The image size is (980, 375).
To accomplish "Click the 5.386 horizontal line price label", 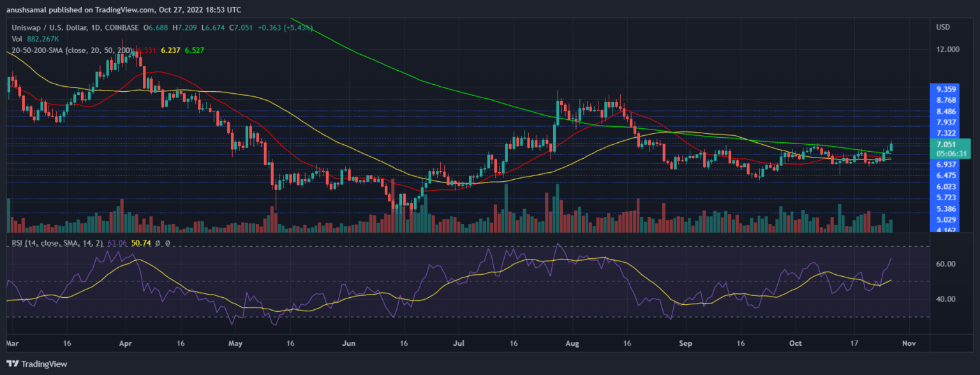I will pos(946,209).
